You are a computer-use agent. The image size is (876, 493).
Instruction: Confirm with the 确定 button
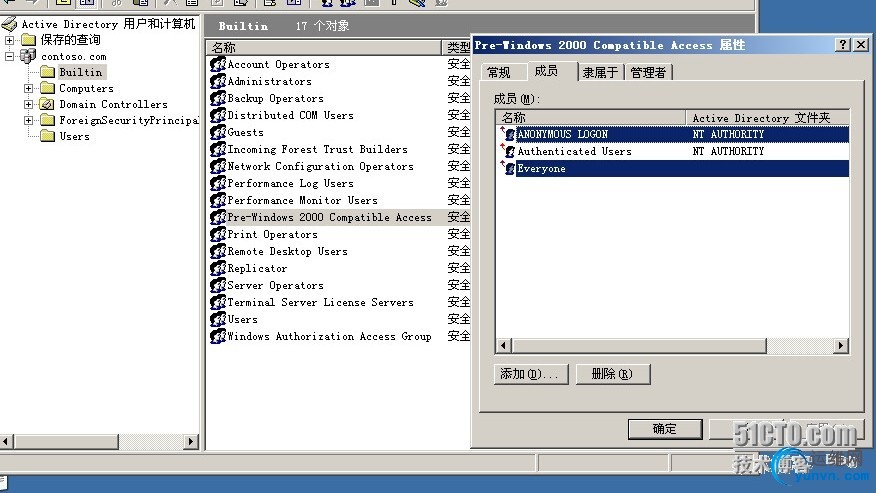[665, 429]
